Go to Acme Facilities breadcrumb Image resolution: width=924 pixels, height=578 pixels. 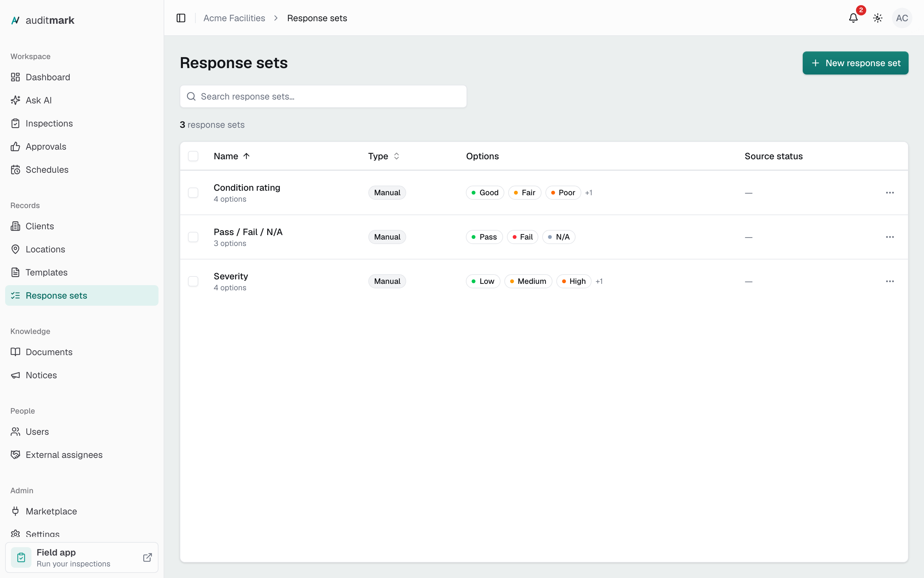click(x=234, y=18)
